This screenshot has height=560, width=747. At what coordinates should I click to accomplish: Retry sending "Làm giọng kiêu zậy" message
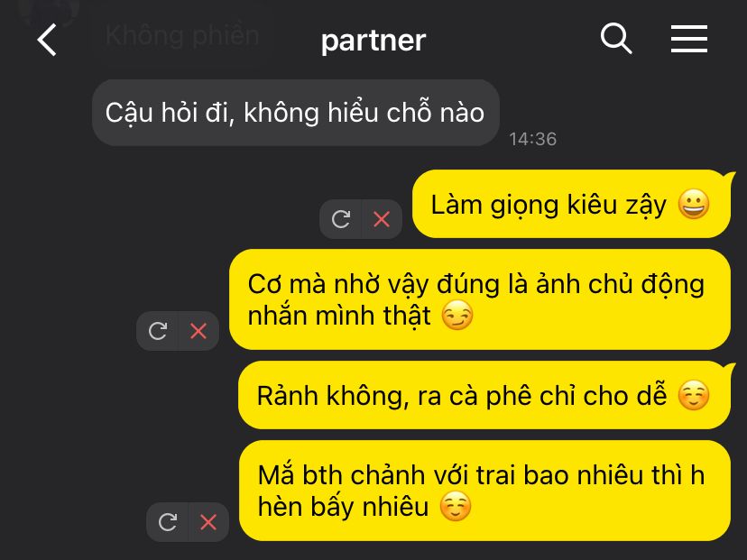tap(341, 219)
